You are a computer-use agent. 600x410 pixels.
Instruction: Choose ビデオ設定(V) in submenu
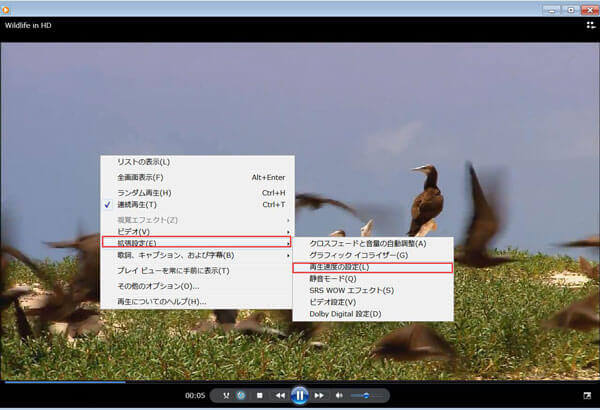(373, 302)
